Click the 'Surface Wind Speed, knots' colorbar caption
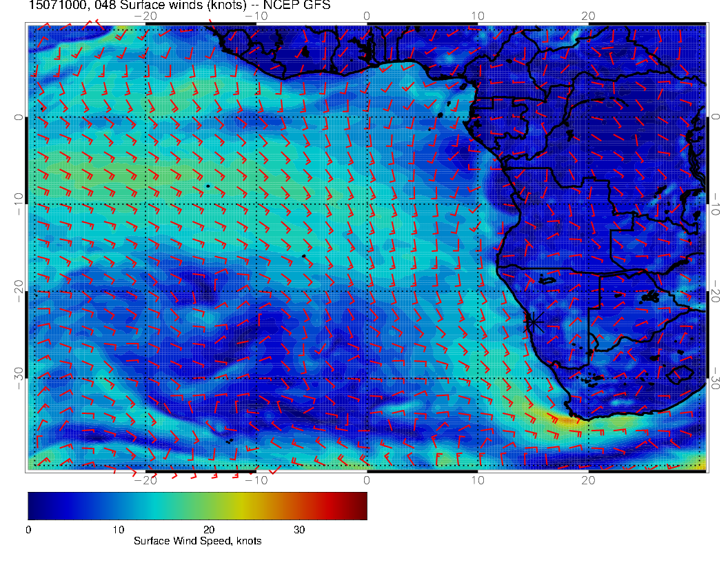The height and width of the screenshot is (563, 728). pos(198,541)
